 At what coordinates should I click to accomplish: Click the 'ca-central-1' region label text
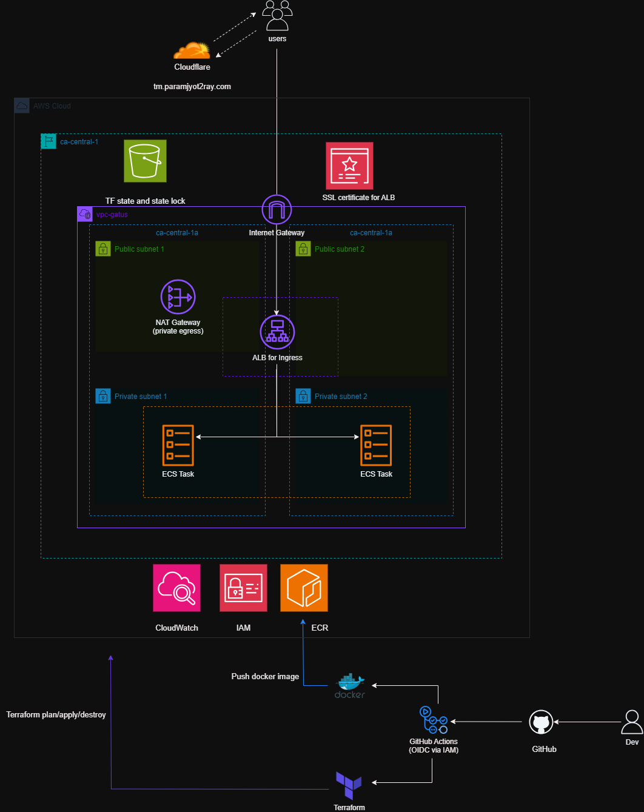click(79, 142)
